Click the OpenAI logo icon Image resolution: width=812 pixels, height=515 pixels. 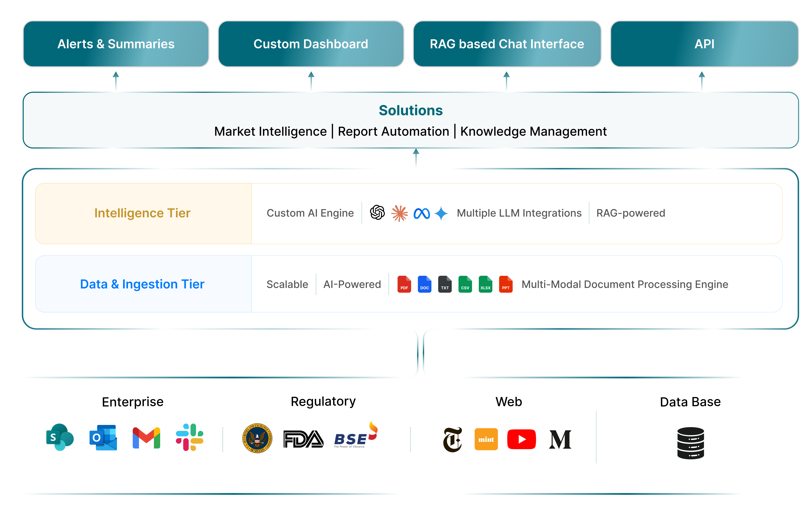coord(377,213)
